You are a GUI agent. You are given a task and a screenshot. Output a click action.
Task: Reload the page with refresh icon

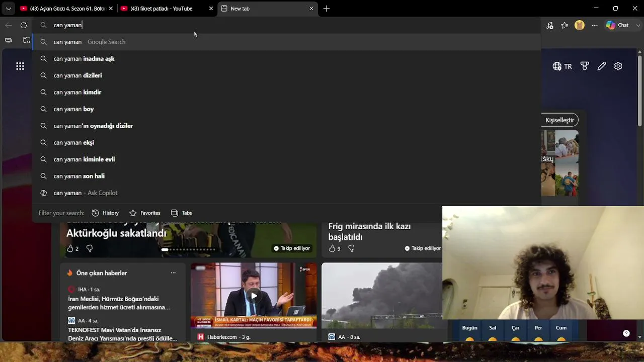click(x=24, y=25)
